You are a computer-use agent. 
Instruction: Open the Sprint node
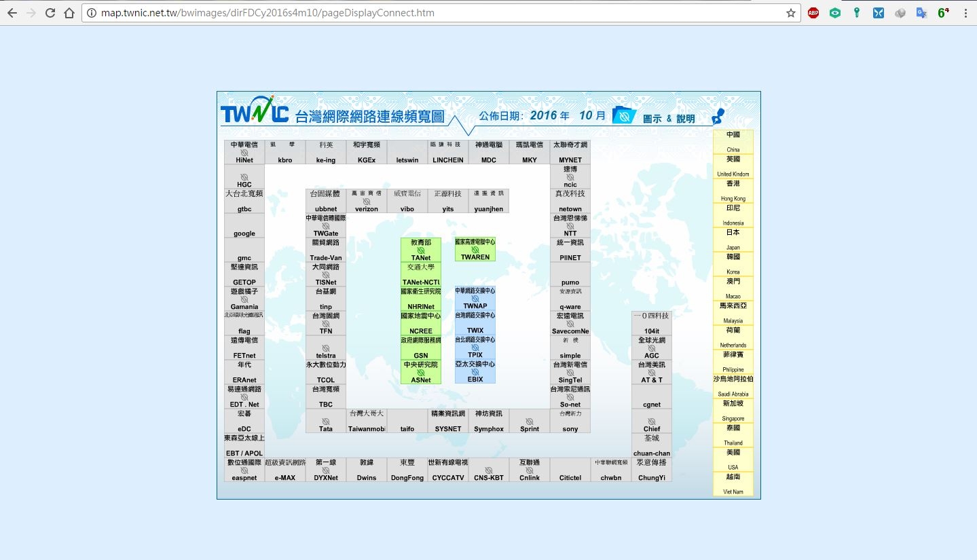point(530,421)
